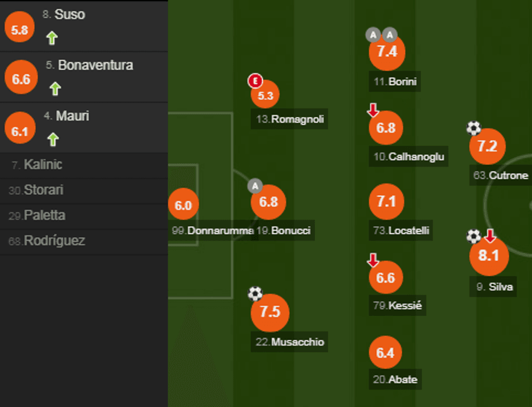Select Paletta from the bench list
This screenshot has width=532, height=407.
pyautogui.click(x=45, y=215)
